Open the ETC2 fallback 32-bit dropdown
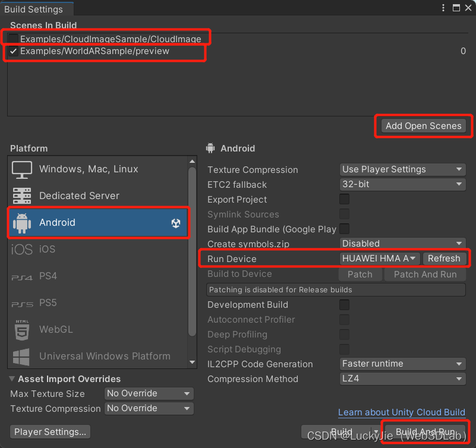 coord(402,184)
